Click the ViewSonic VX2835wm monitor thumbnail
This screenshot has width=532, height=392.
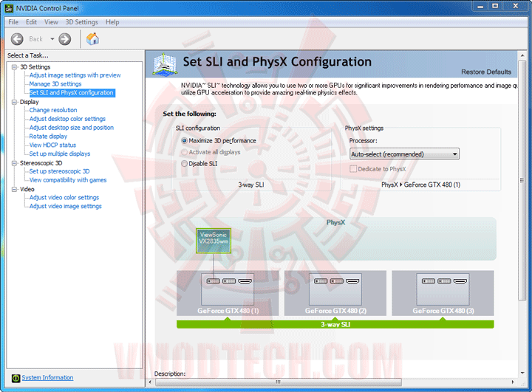tap(214, 241)
